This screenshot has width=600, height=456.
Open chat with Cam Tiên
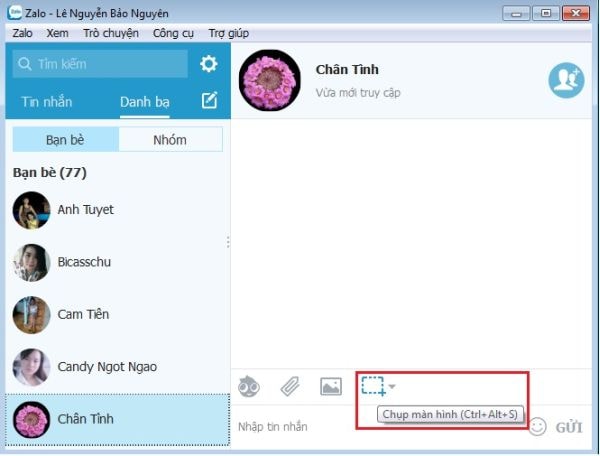point(118,315)
